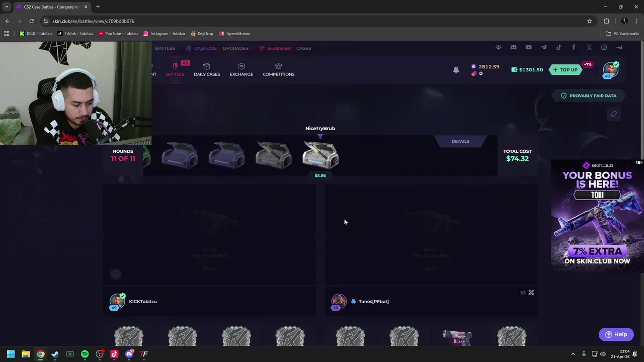644x362 pixels.
Task: Click the Help button
Action: 616,334
